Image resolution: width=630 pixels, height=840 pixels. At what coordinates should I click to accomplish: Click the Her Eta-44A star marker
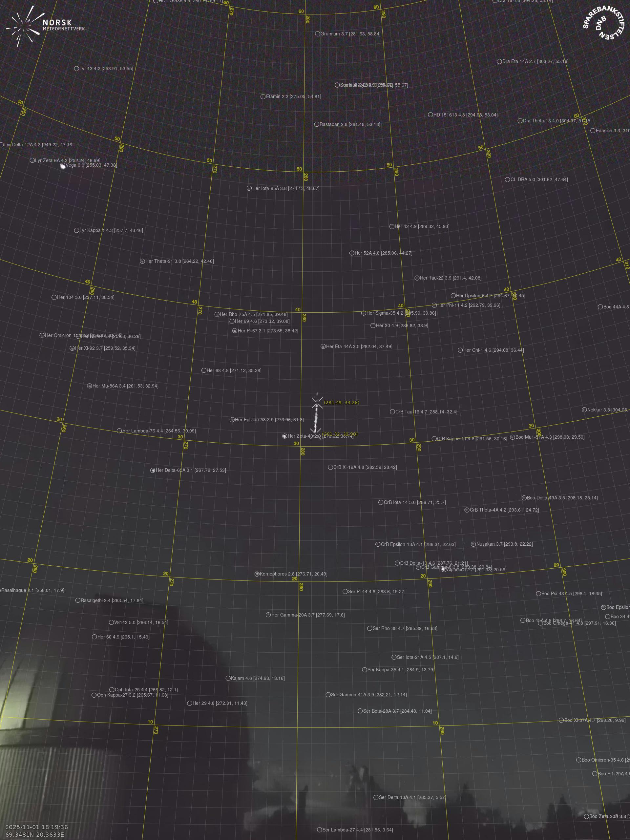tap(323, 347)
